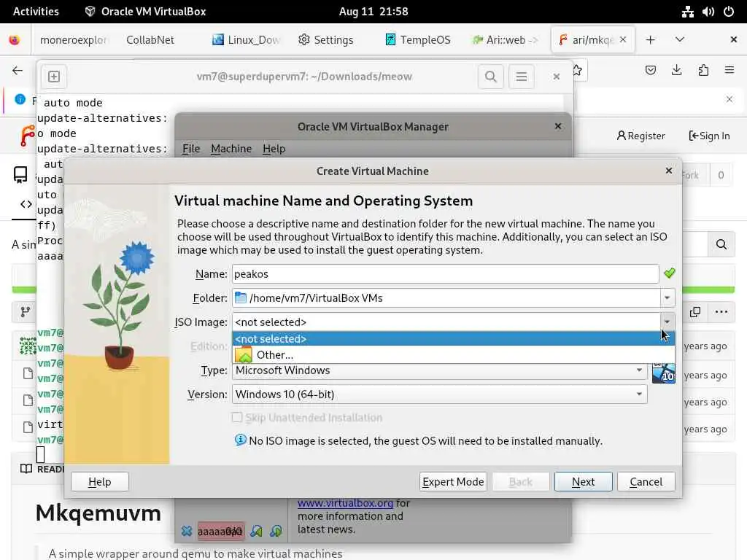
Task: Click the Name field containing peakos
Action: point(446,274)
